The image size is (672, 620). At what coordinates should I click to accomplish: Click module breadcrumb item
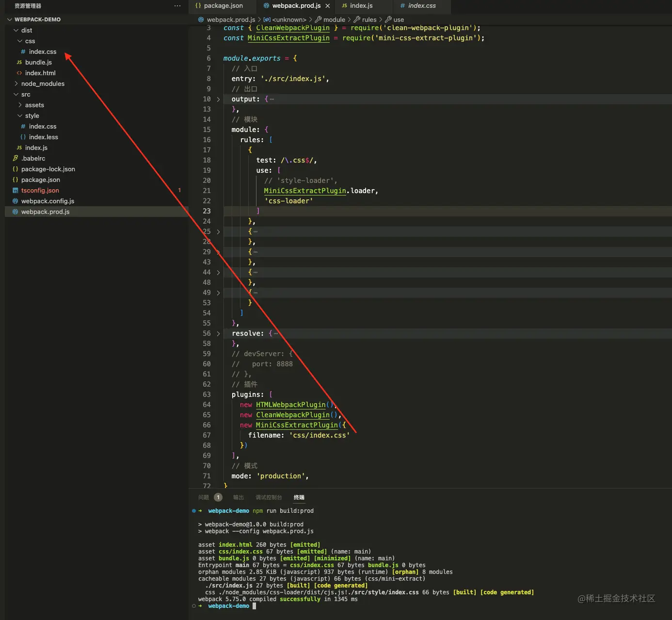click(x=334, y=20)
